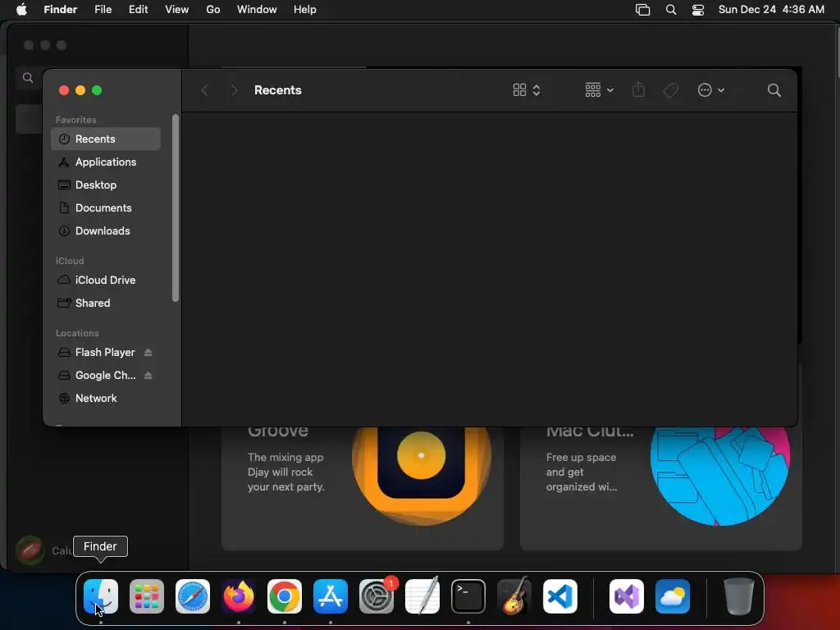
Task: Launch Firefox from Dock
Action: click(x=239, y=596)
